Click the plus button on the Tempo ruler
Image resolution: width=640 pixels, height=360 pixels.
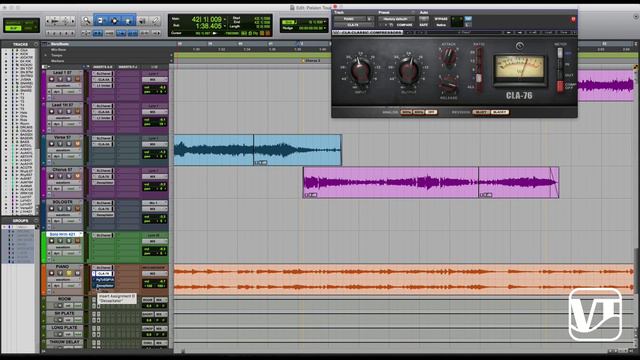(171, 55)
